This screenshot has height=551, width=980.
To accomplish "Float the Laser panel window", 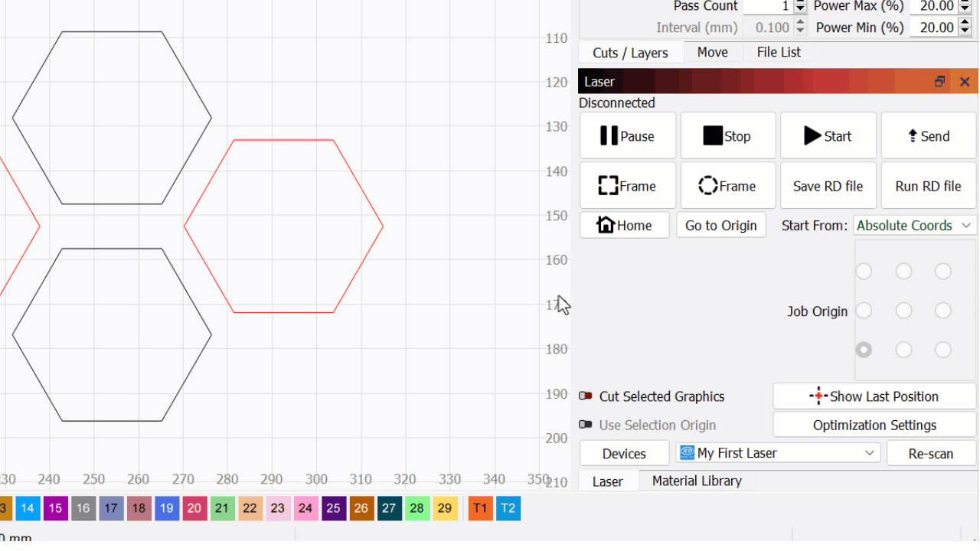I will coord(940,82).
